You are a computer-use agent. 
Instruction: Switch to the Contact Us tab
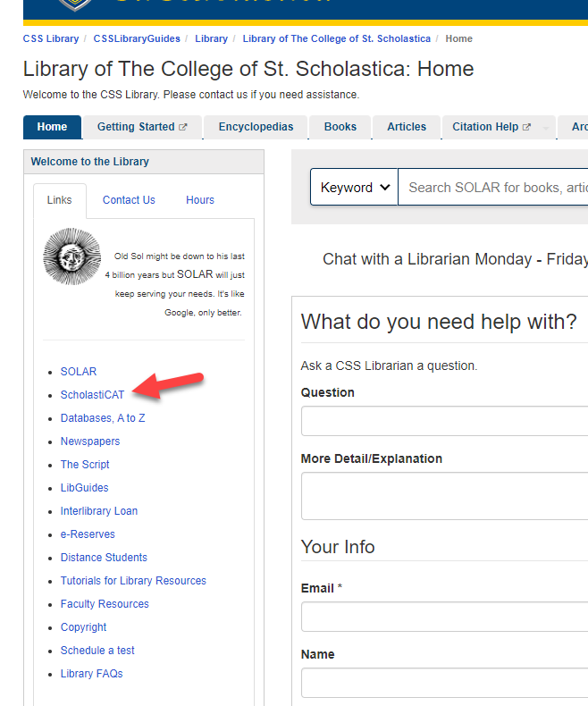click(x=129, y=200)
